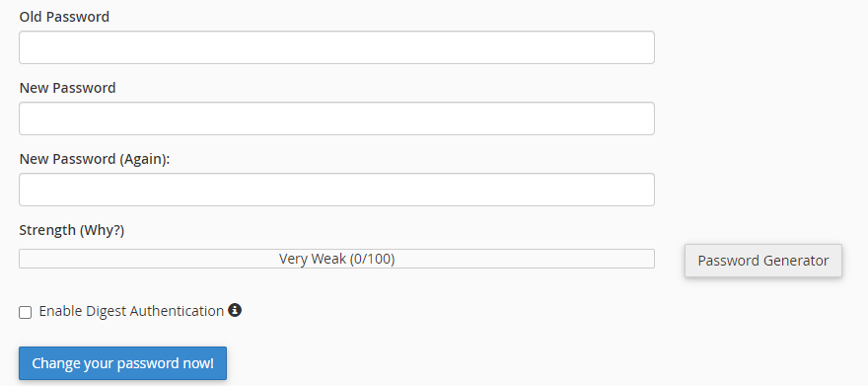
Task: Enable Digest Authentication checkbox
Action: tap(26, 312)
